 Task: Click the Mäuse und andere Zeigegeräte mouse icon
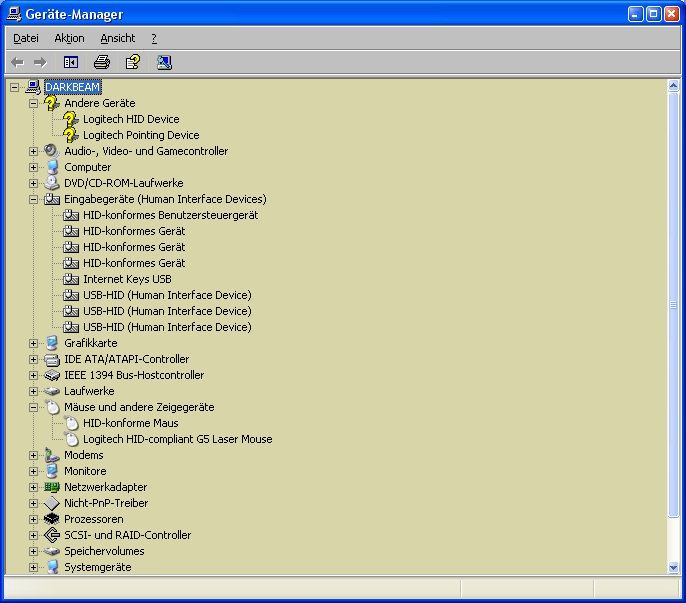52,407
